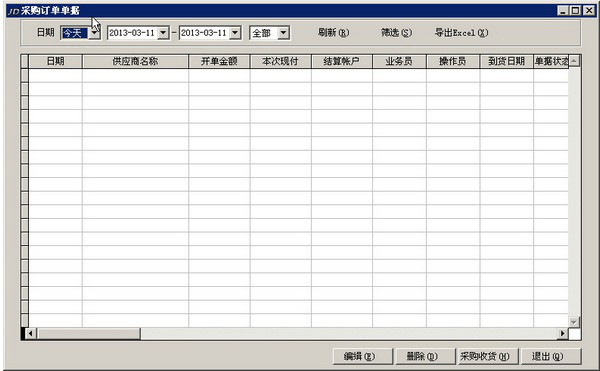Expand the end date 2013-03-11 picker arrow
This screenshot has height=371, width=600.
click(235, 33)
